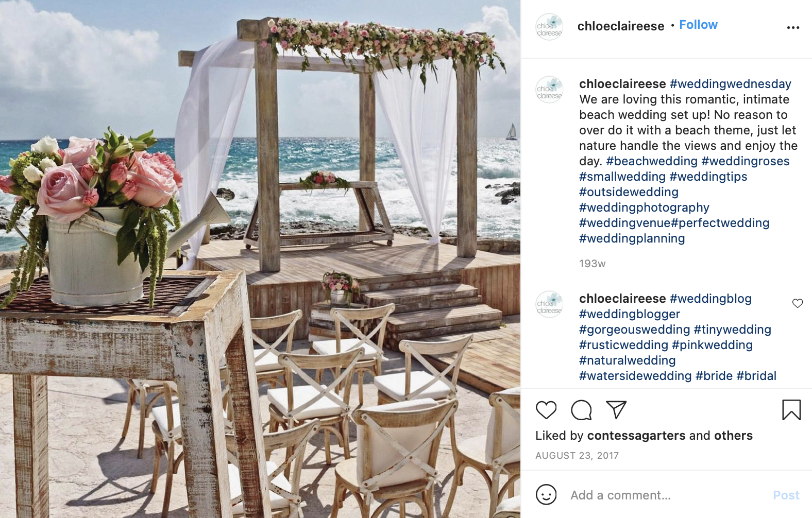Save the post with the bookmark icon
Image resolution: width=812 pixels, height=518 pixels.
click(x=791, y=410)
